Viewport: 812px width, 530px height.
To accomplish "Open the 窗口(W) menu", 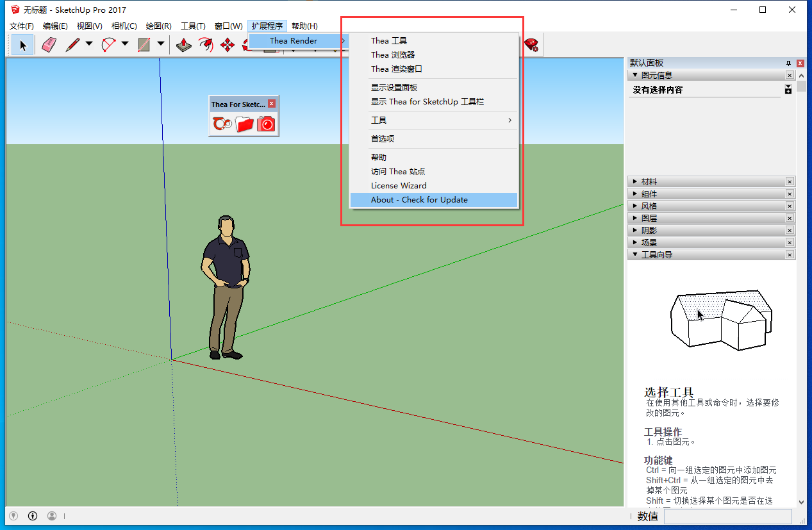I will pos(229,26).
